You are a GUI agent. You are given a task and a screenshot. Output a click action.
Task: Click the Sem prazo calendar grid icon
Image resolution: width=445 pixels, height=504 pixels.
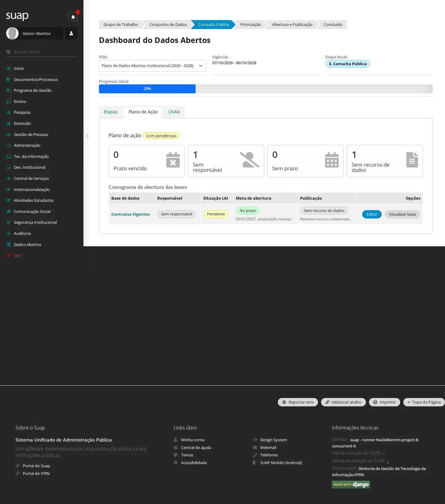[x=332, y=160]
